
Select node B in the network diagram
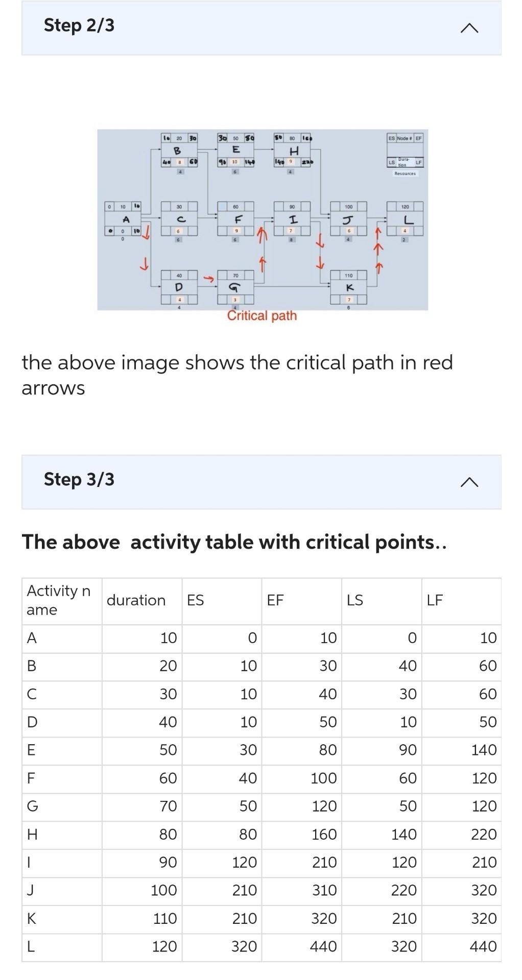coord(177,150)
